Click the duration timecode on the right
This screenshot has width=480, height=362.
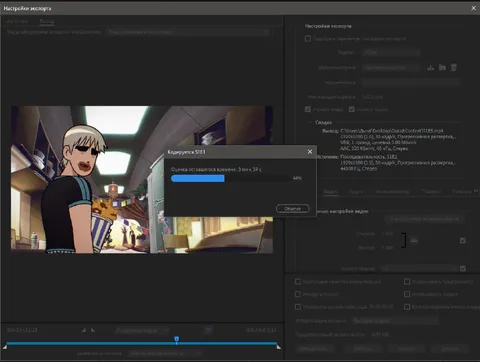click(261, 330)
